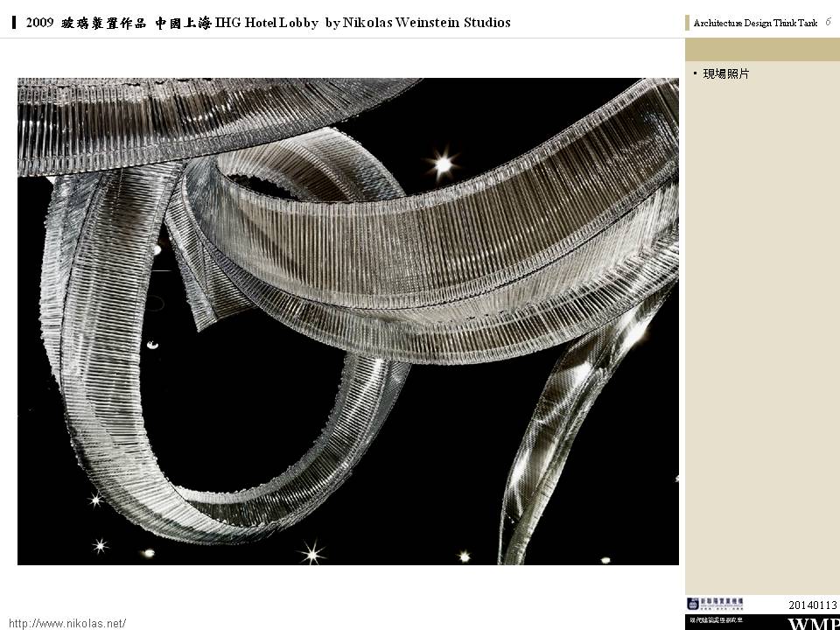Select the 'Architecture Design Think Tank' header text
The image size is (840, 630).
coord(755,24)
